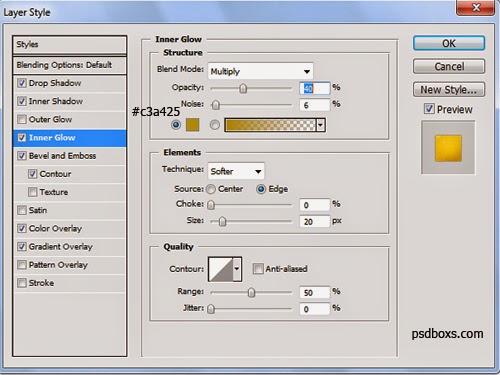
Task: Click the Opacity value field
Action: (x=315, y=88)
